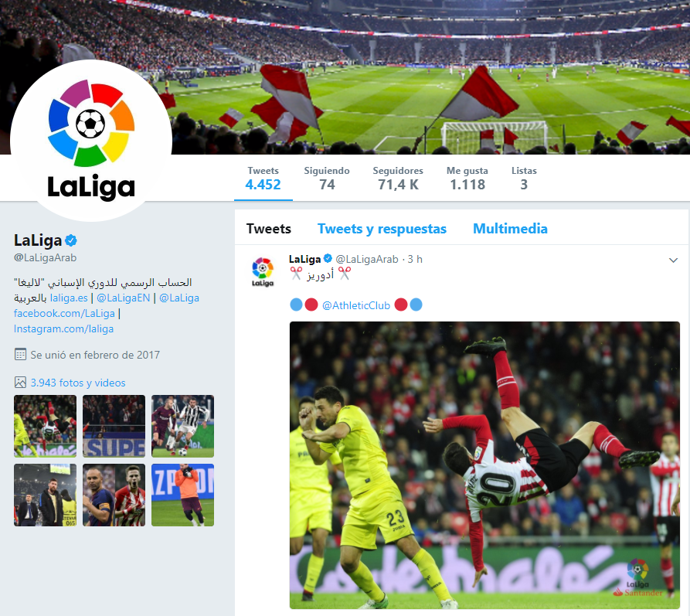Click the verified badge in the tweet header
Image resolution: width=690 pixels, height=616 pixels.
click(x=328, y=258)
